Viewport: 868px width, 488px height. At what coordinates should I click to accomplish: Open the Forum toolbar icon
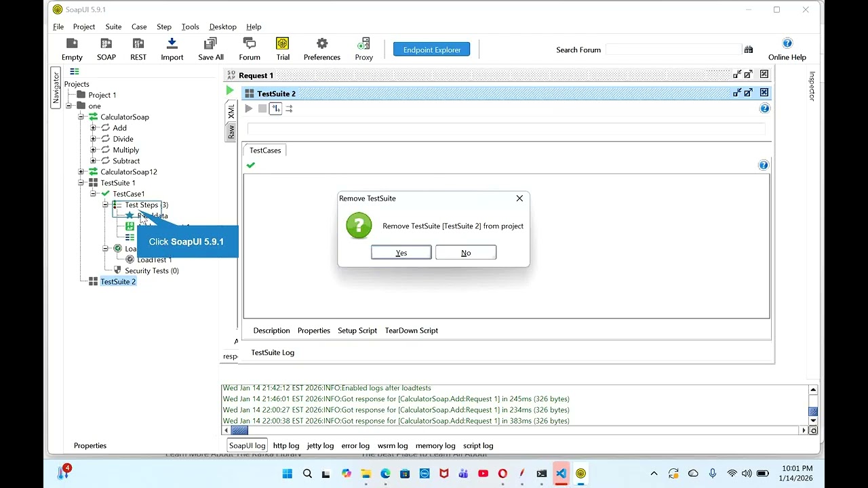tap(250, 49)
